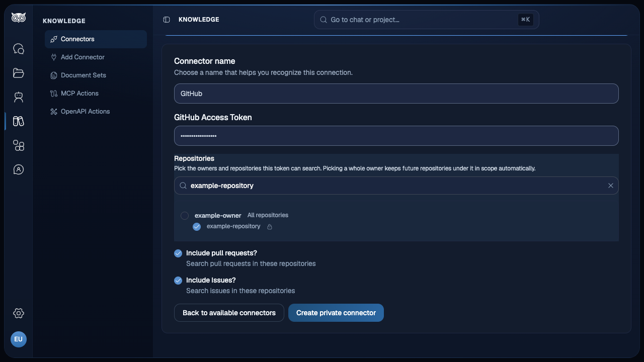Open OpenAPI Actions in sidebar
The width and height of the screenshot is (644, 362).
click(96, 112)
